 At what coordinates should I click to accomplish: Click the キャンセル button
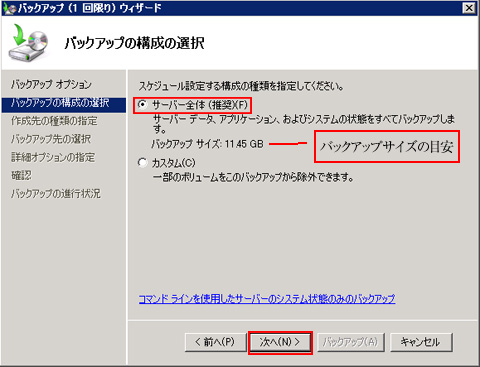click(421, 342)
